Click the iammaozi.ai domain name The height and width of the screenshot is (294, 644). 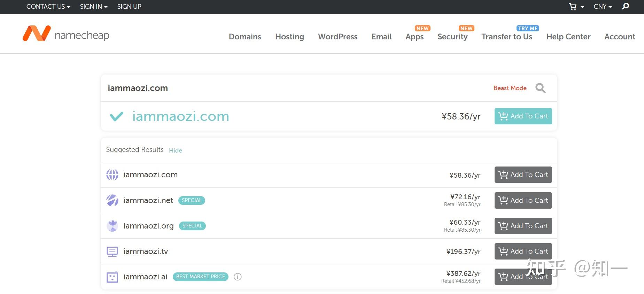(145, 277)
